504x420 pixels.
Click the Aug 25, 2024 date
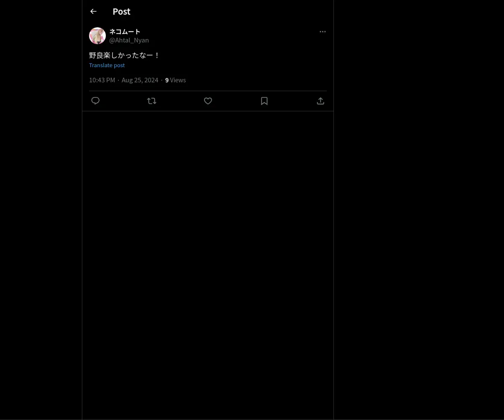click(x=140, y=80)
